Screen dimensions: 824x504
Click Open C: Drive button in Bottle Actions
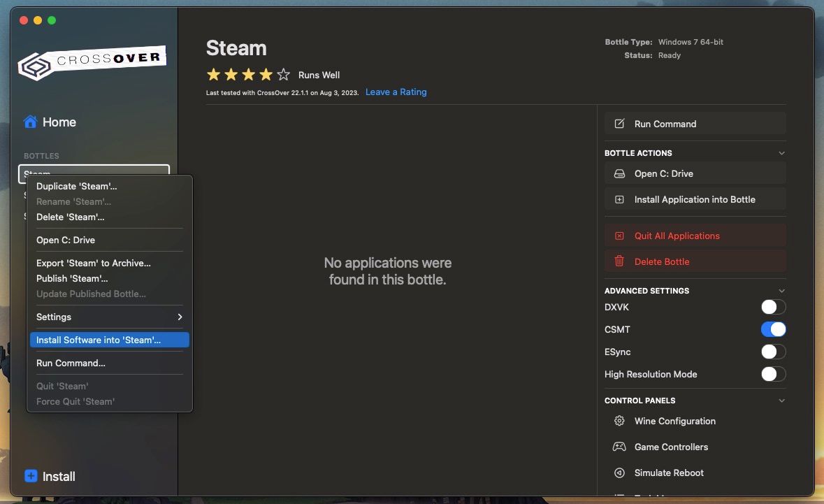(695, 173)
